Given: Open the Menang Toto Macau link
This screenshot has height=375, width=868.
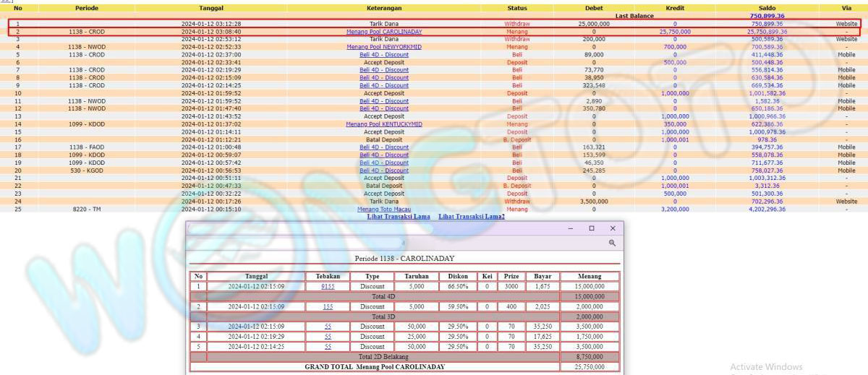Looking at the screenshot, I should pos(384,209).
